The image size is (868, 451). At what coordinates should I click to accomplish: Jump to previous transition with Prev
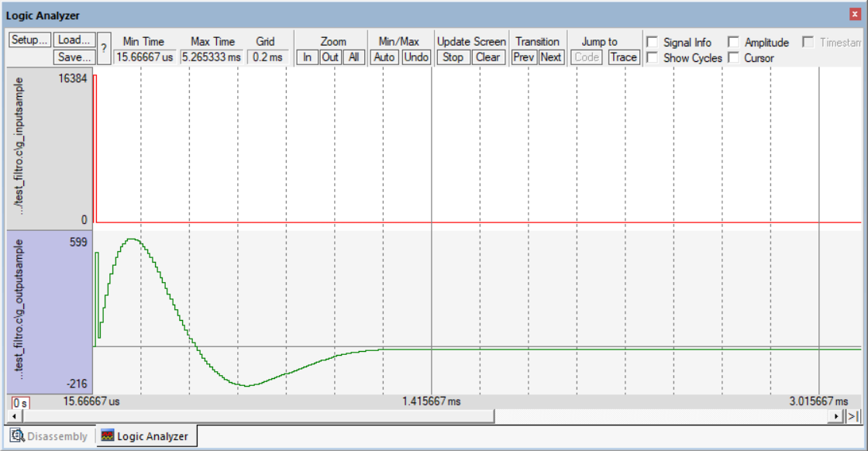click(x=525, y=57)
